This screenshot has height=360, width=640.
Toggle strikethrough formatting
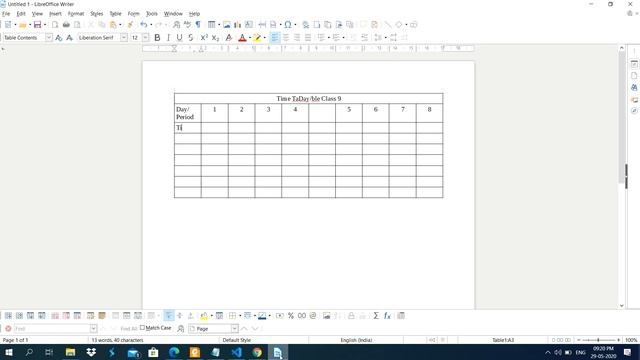[x=191, y=38]
